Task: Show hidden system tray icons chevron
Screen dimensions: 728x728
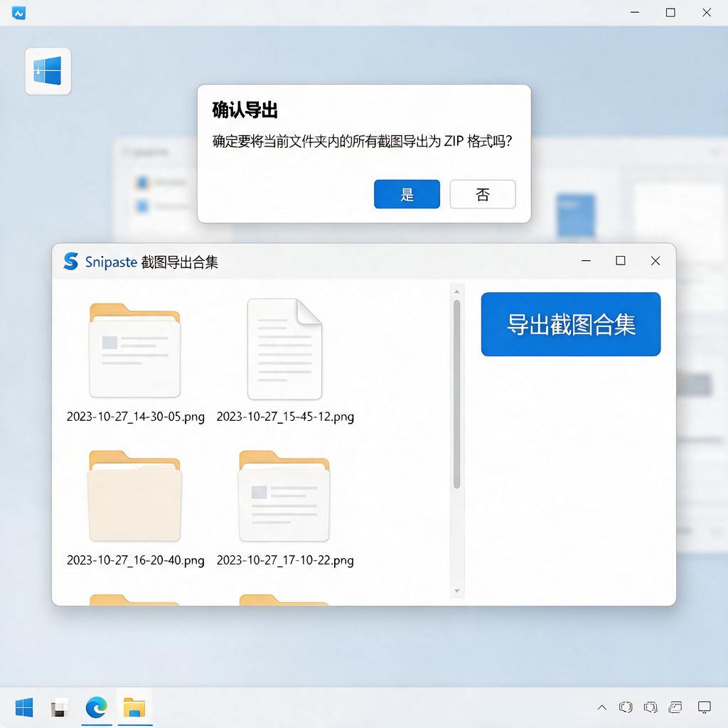Action: [601, 707]
